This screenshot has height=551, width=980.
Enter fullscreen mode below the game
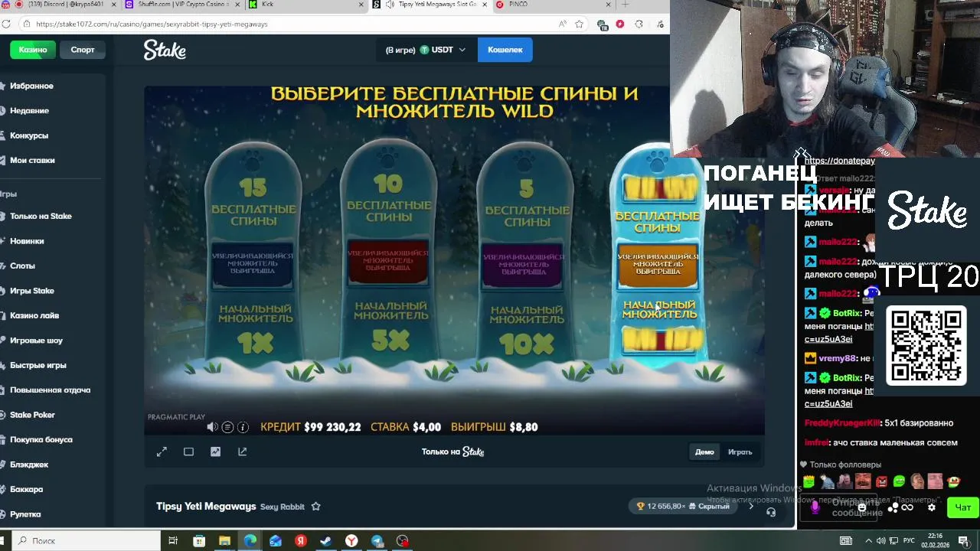[162, 452]
